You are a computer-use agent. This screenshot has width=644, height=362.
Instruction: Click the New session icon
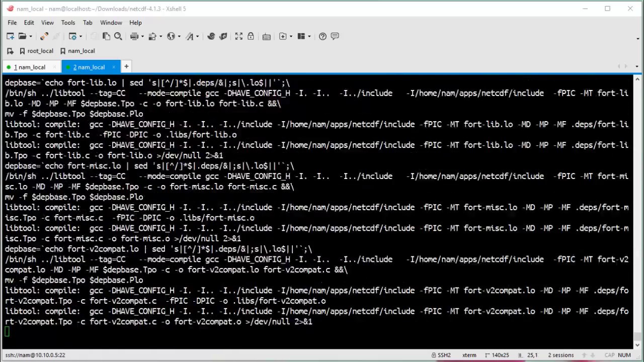[x=10, y=36]
